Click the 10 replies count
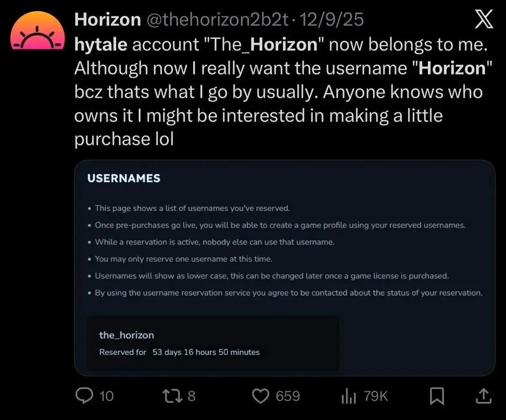Screen dimensions: 506x420 click(107, 396)
